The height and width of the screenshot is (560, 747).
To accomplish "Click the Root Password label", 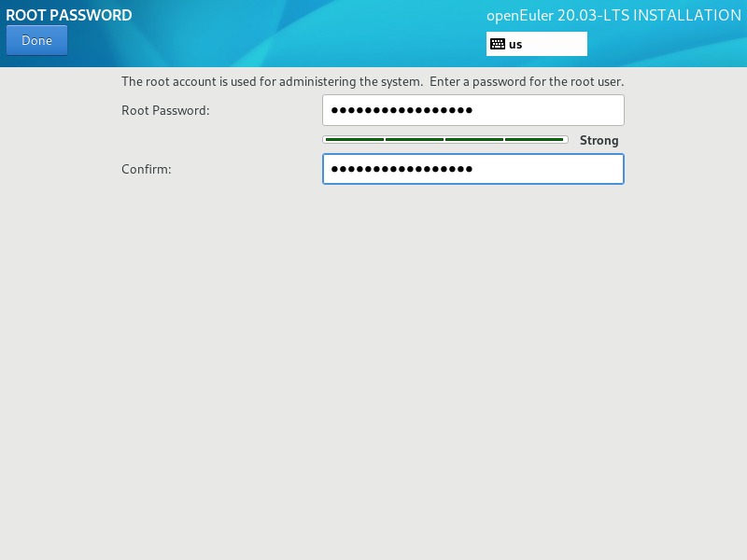I will pos(165,110).
